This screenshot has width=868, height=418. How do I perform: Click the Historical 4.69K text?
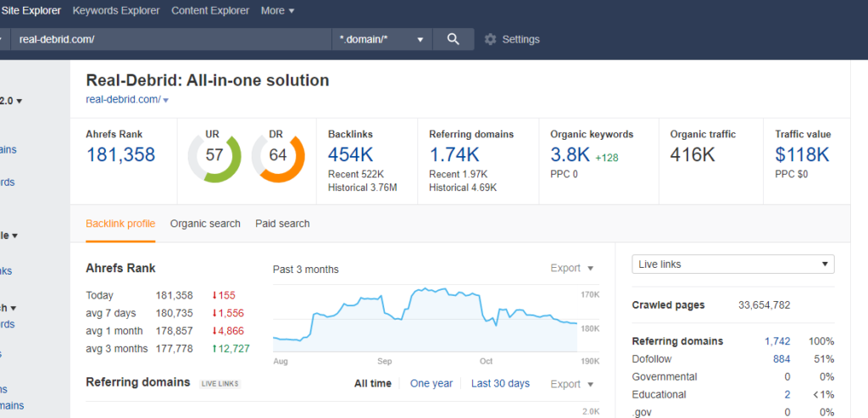(463, 187)
